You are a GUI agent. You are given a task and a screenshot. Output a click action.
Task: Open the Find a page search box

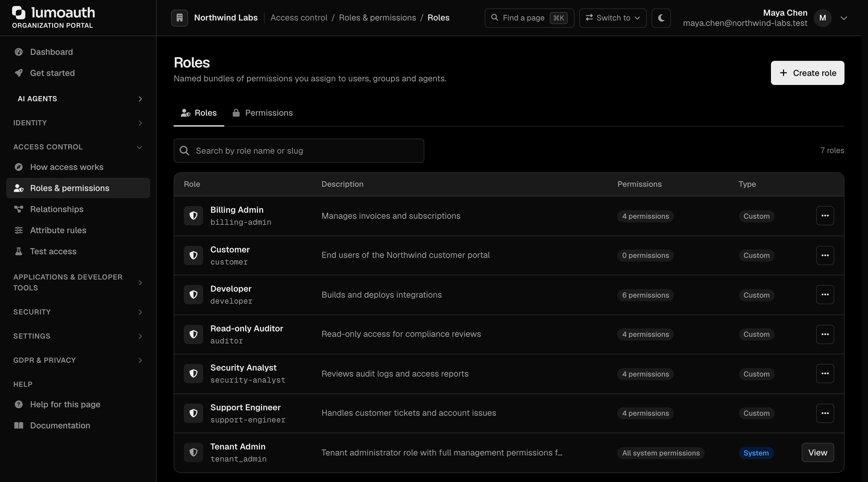(529, 18)
